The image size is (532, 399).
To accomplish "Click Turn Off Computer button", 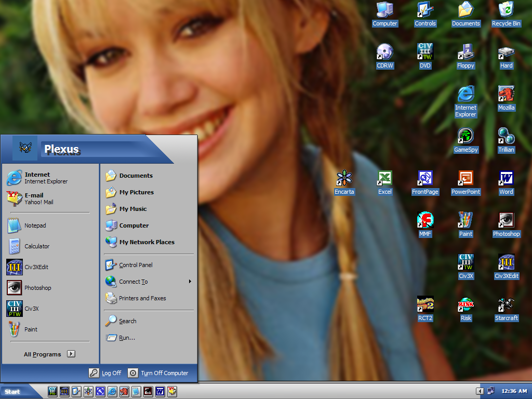I will tap(158, 373).
